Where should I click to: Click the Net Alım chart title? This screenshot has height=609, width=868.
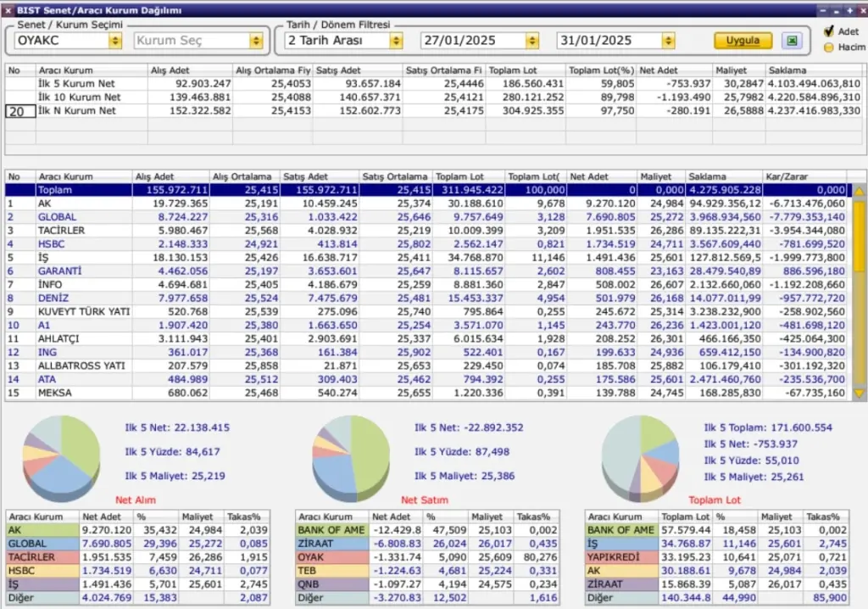(x=136, y=500)
